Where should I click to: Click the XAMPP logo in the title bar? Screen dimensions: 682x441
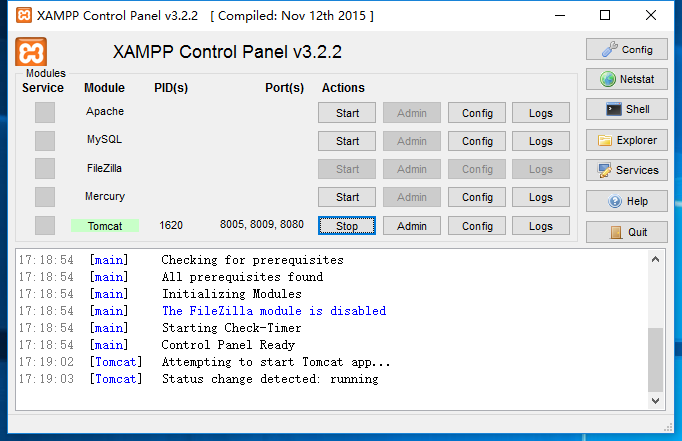24,15
